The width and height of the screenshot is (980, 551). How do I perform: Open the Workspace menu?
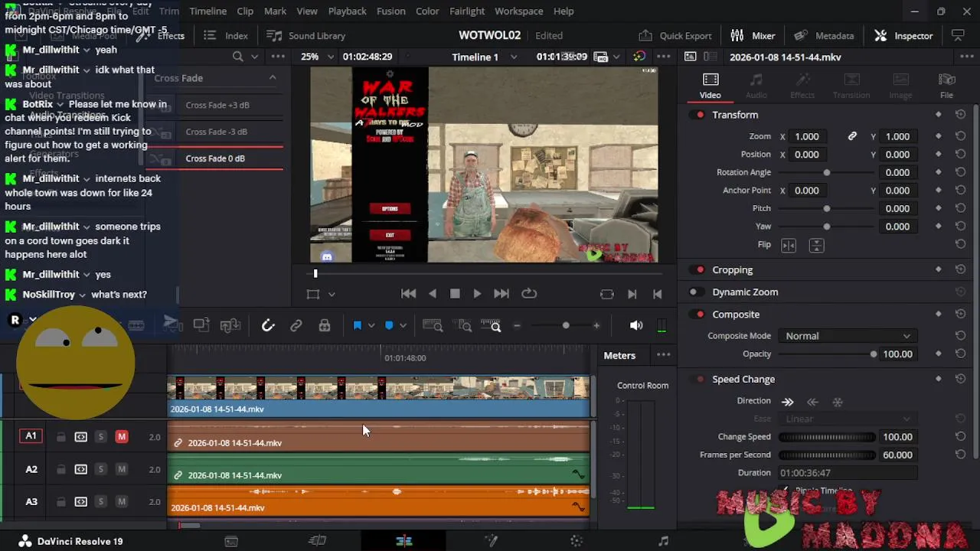(x=518, y=11)
